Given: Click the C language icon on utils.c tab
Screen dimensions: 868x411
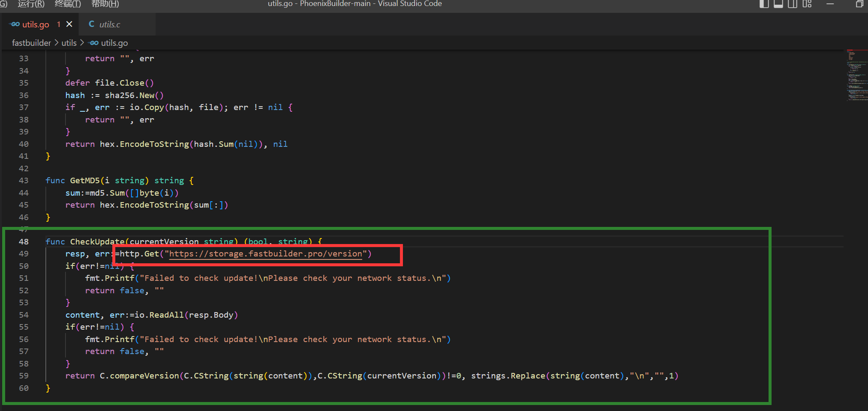Looking at the screenshot, I should click(x=91, y=24).
